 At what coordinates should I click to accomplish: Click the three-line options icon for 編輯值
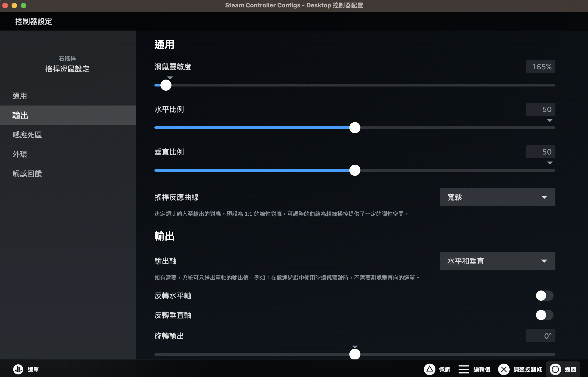pyautogui.click(x=464, y=369)
